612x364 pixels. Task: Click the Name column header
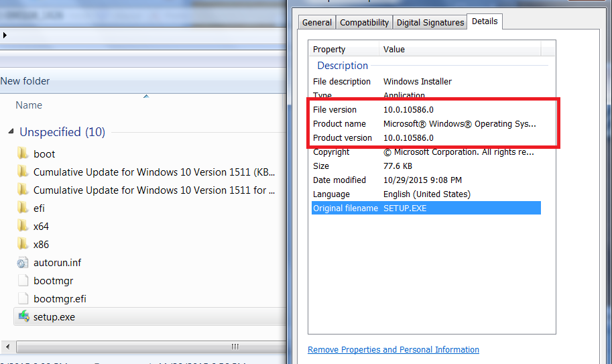[29, 105]
